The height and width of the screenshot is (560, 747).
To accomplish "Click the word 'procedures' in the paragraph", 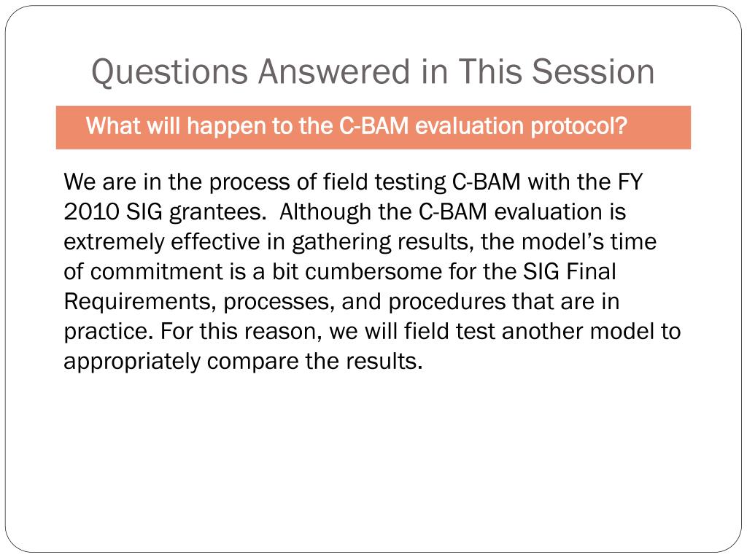I will (x=447, y=302).
